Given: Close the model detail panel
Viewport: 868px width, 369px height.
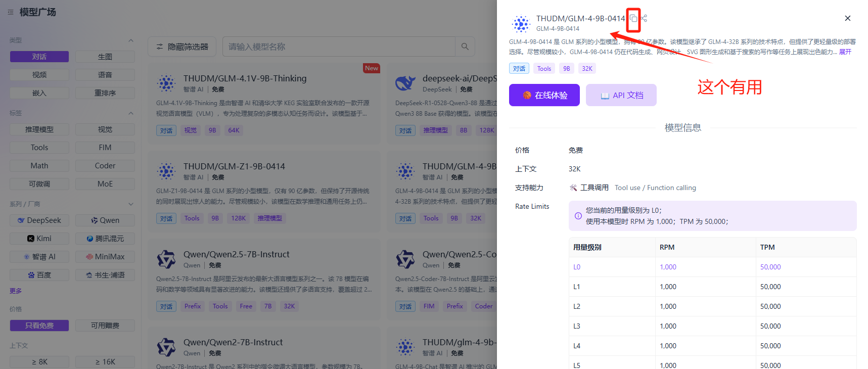Looking at the screenshot, I should [848, 18].
